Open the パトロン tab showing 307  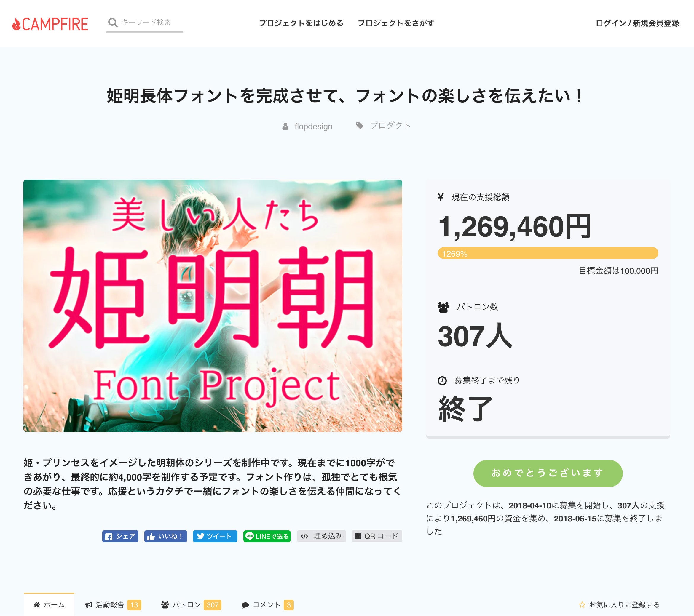191,604
